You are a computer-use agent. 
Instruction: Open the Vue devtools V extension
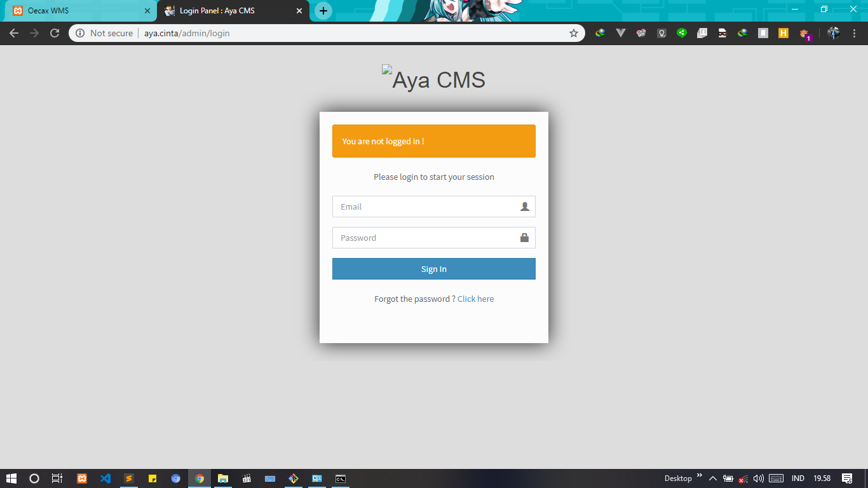(x=621, y=33)
